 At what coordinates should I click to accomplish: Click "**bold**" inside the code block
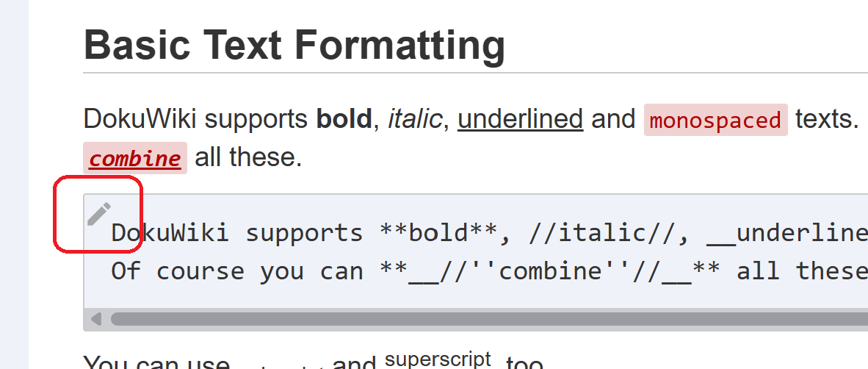(439, 233)
